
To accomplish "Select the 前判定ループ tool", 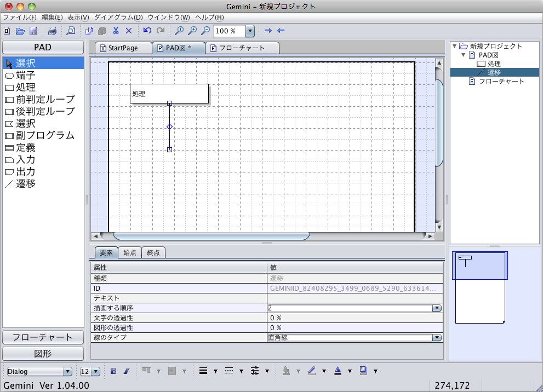I will [43, 99].
